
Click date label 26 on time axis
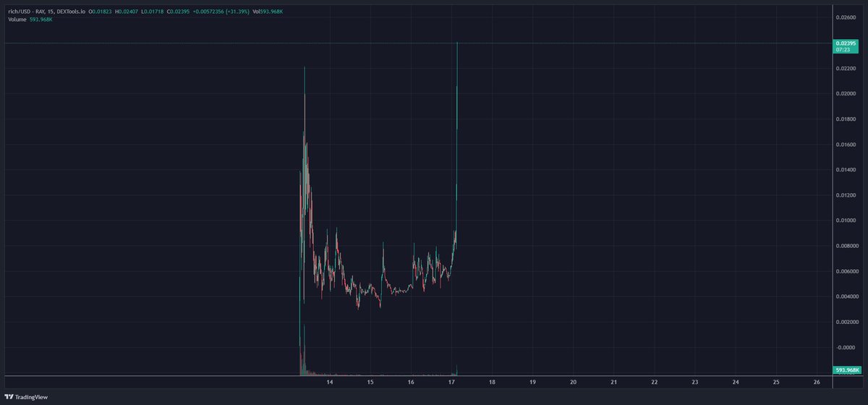[816, 382]
